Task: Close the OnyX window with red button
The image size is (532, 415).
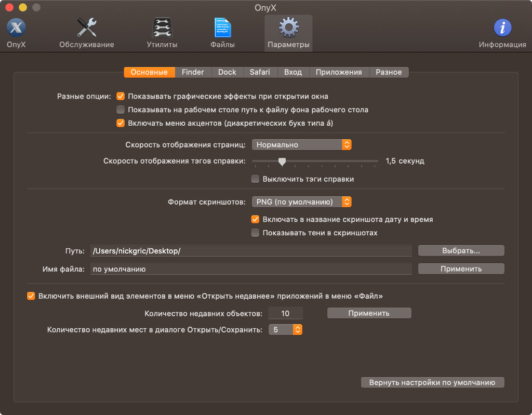Action: 9,7
